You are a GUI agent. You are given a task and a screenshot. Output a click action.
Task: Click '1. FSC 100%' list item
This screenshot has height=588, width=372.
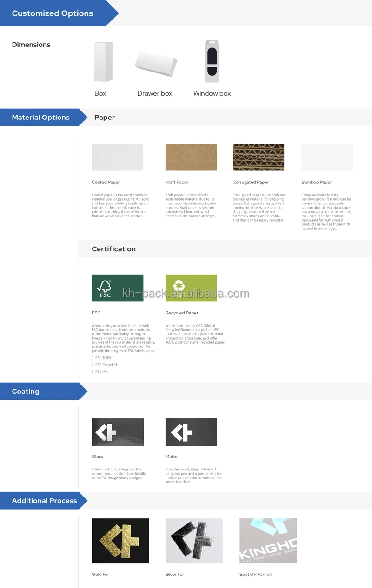(x=101, y=358)
